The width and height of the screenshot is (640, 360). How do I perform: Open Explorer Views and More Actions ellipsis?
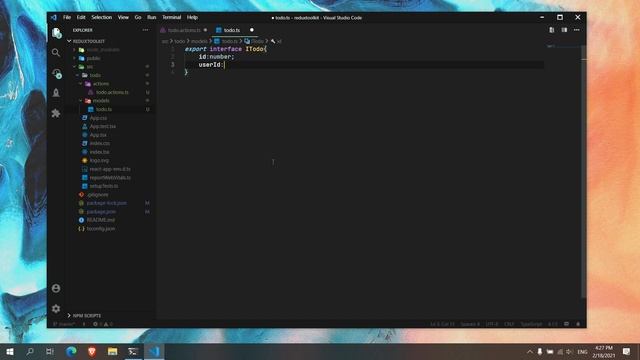click(x=145, y=30)
